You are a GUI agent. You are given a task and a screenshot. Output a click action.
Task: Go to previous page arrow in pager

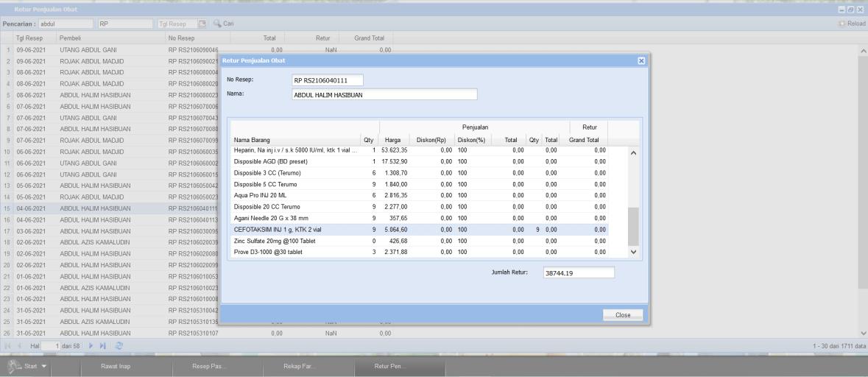click(20, 345)
